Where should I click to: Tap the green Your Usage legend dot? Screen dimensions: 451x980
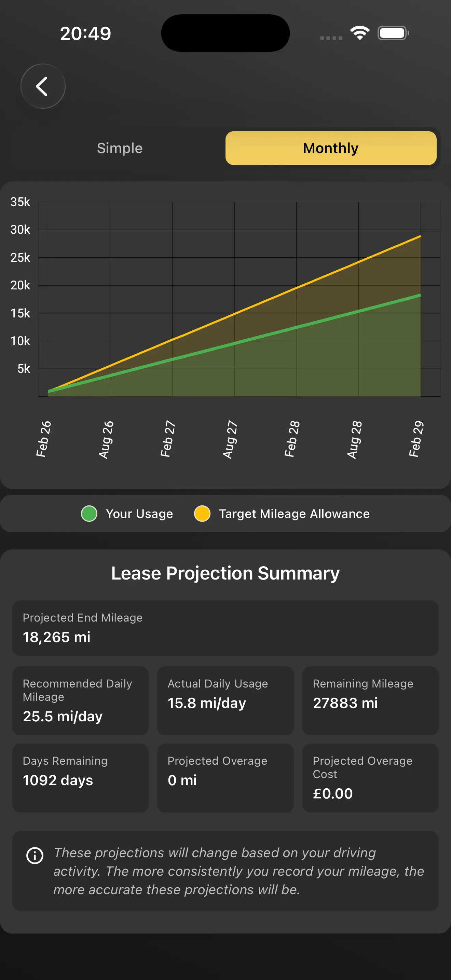90,514
